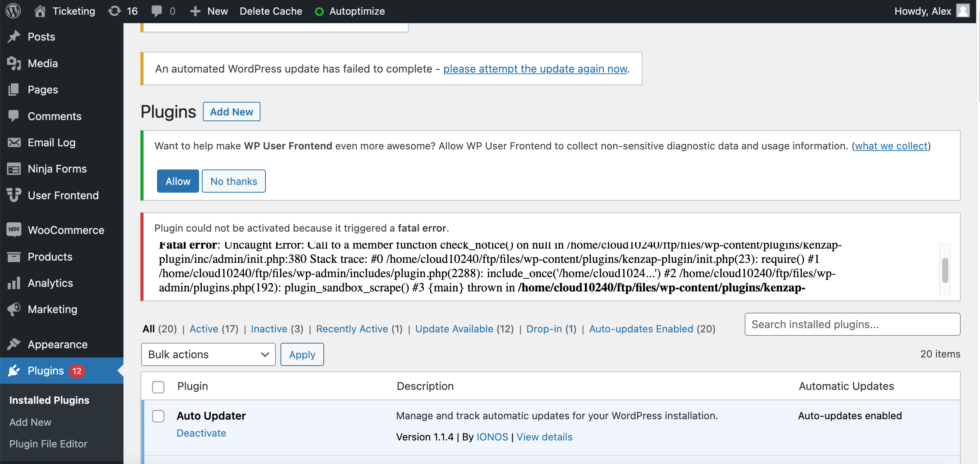This screenshot has width=980, height=464.
Task: Focus the Search installed plugins field
Action: click(852, 324)
